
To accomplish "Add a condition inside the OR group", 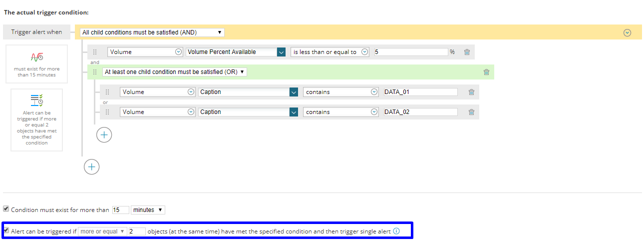I will tap(104, 134).
